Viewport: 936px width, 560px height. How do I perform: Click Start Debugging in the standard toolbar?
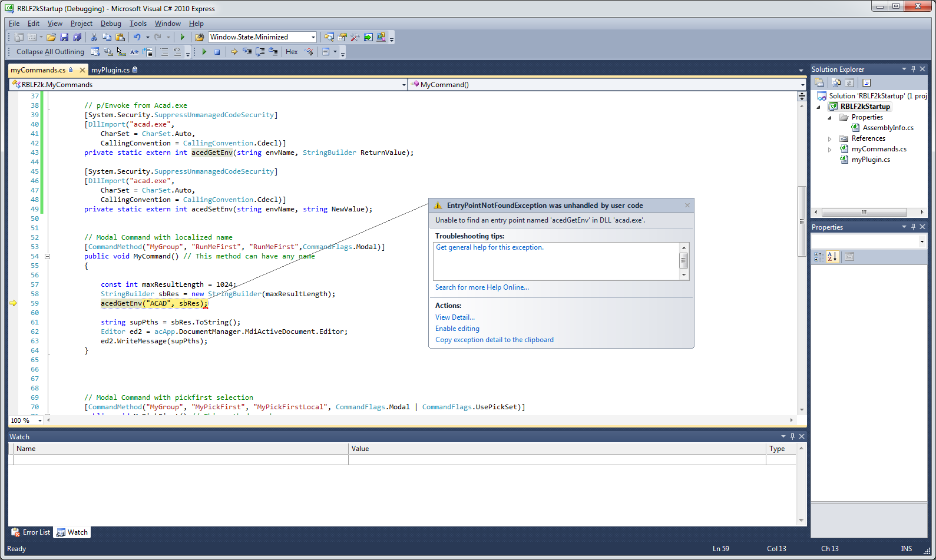tap(182, 37)
